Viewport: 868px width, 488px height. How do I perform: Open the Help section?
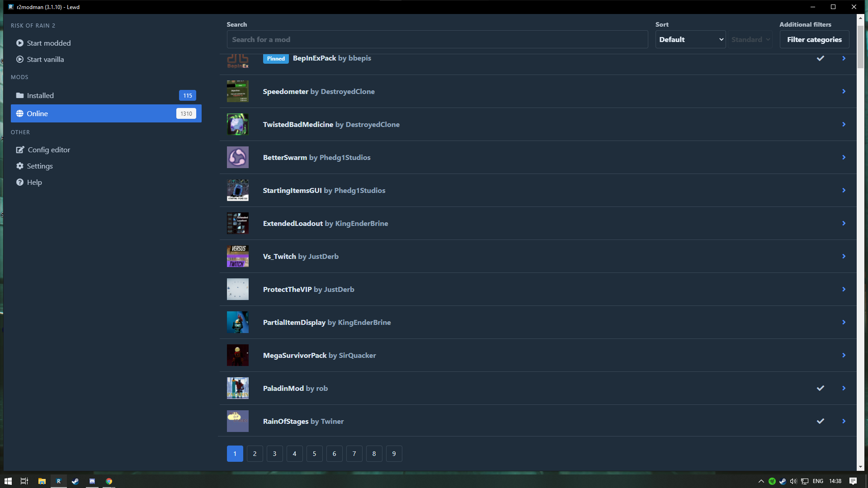click(35, 182)
